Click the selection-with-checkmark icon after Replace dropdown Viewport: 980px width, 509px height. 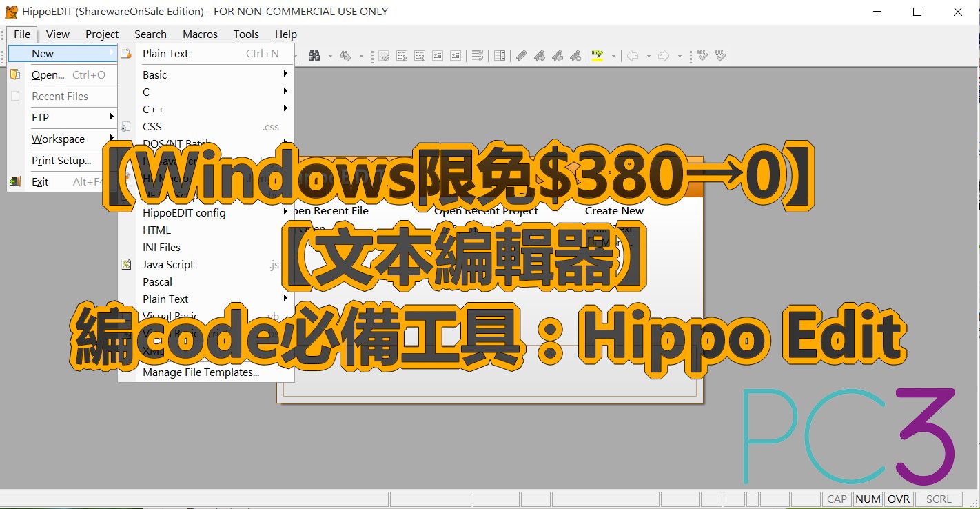(384, 56)
